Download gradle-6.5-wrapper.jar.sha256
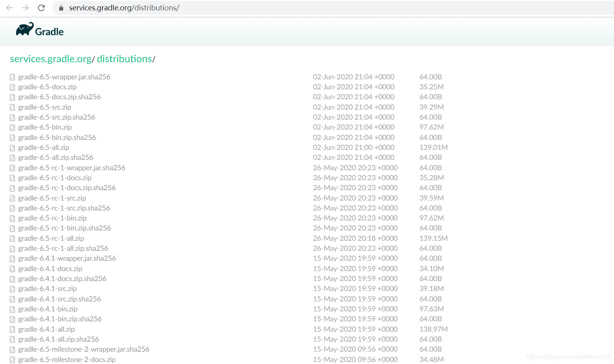 point(64,77)
